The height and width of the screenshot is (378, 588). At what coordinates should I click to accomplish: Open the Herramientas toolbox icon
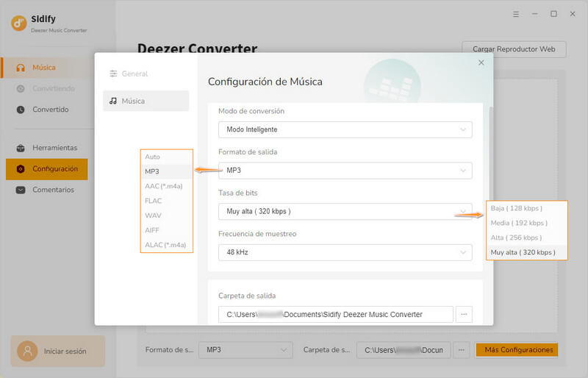tap(21, 148)
